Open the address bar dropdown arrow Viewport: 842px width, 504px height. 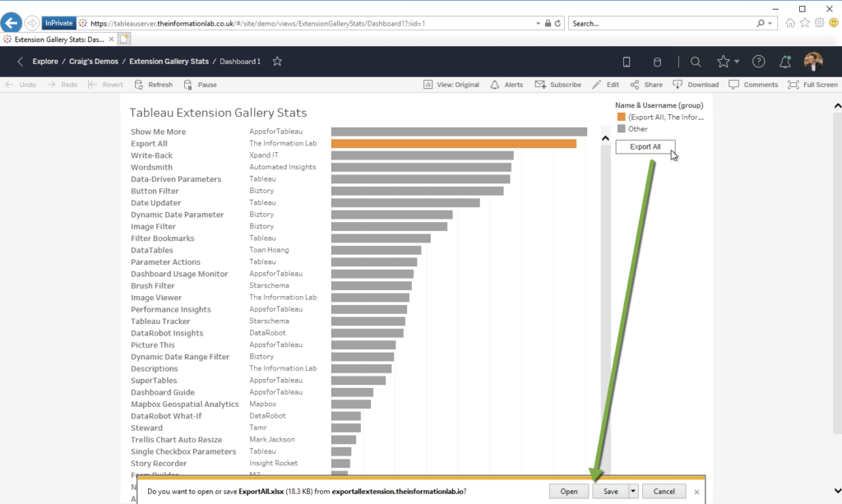pos(538,24)
